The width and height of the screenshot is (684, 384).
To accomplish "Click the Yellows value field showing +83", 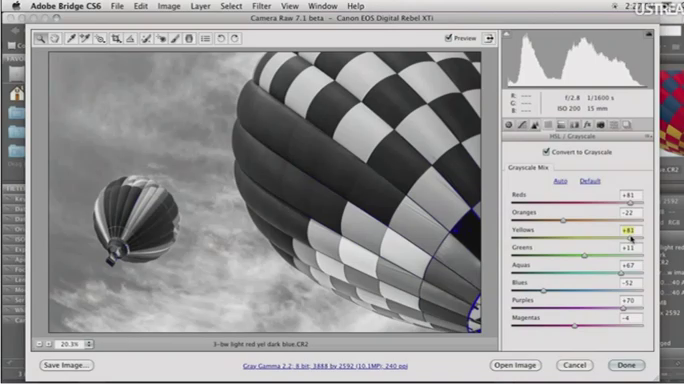I will (630, 230).
